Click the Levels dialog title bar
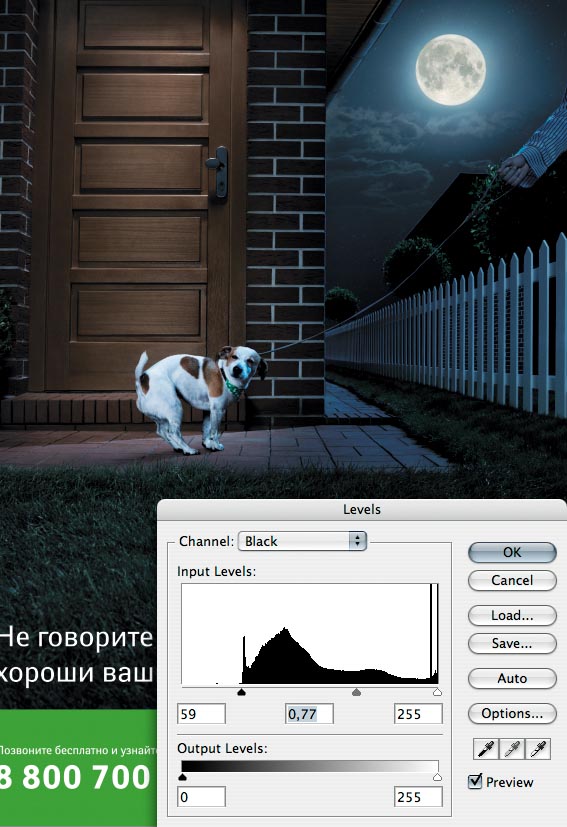567x827 pixels. (362, 509)
